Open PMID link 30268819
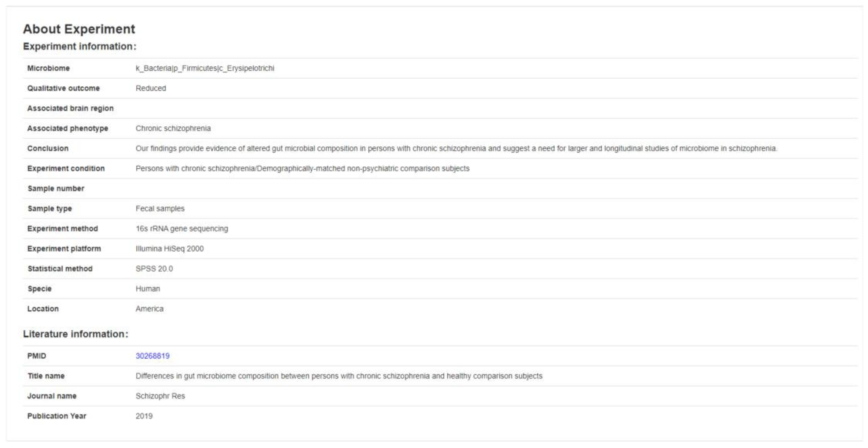The height and width of the screenshot is (448, 868). pyautogui.click(x=152, y=356)
